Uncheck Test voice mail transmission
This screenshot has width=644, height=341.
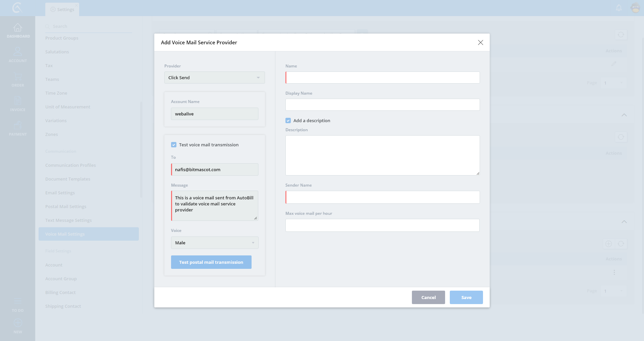[x=174, y=145]
